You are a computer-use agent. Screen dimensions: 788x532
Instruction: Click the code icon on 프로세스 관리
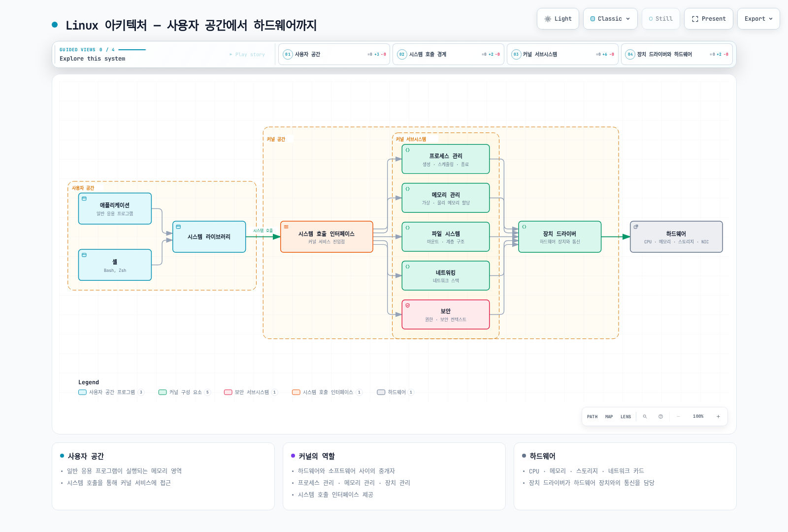point(408,150)
